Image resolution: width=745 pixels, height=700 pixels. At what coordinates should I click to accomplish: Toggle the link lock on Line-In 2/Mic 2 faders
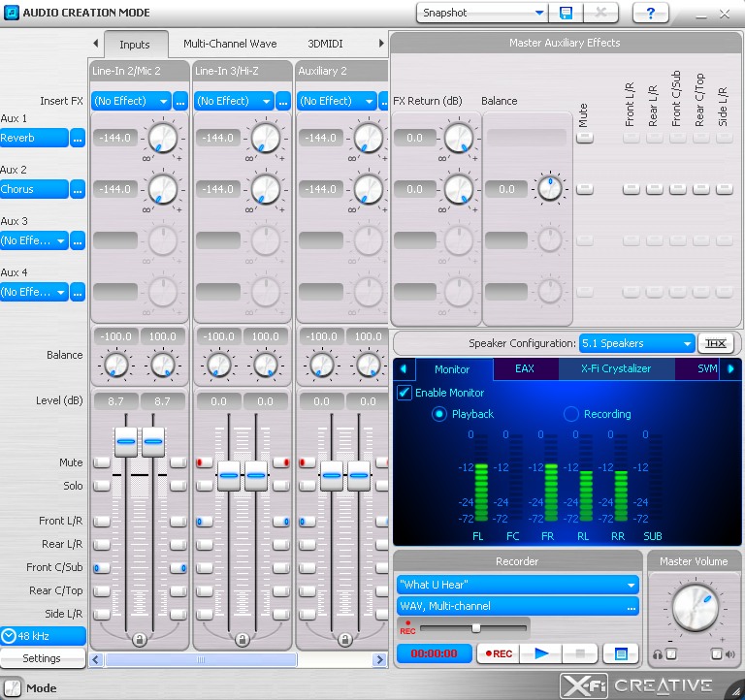click(140, 640)
